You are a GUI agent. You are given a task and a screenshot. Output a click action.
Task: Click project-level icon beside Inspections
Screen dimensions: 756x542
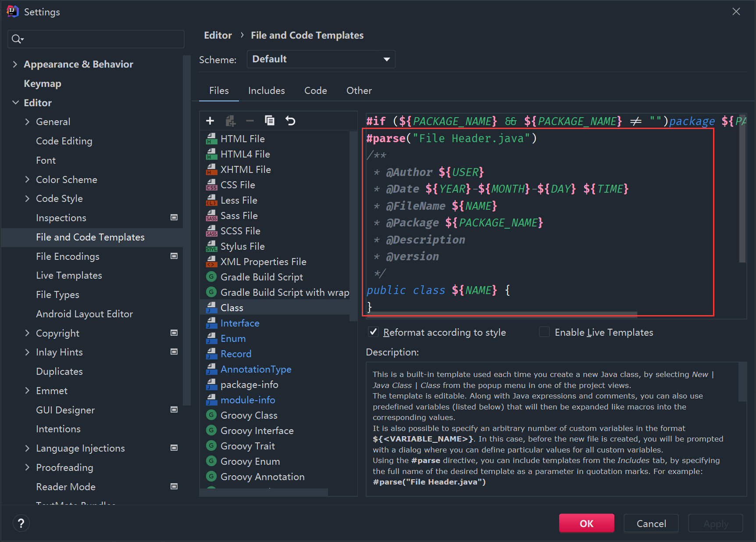[174, 218]
